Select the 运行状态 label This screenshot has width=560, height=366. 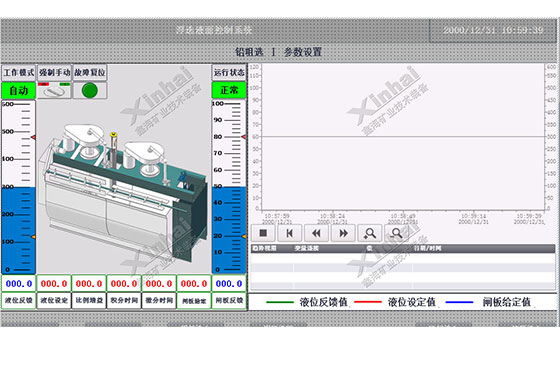229,72
